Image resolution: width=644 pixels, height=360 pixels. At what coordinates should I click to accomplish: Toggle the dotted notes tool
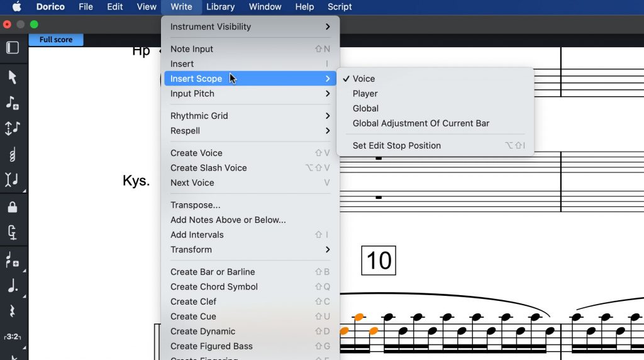point(13,285)
